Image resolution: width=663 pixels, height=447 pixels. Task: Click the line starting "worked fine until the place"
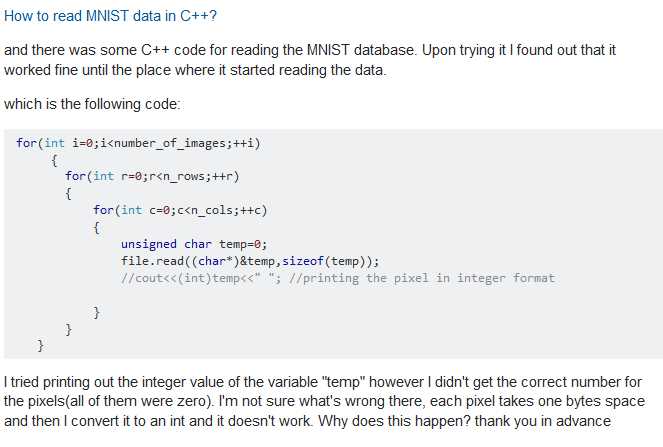(195, 70)
